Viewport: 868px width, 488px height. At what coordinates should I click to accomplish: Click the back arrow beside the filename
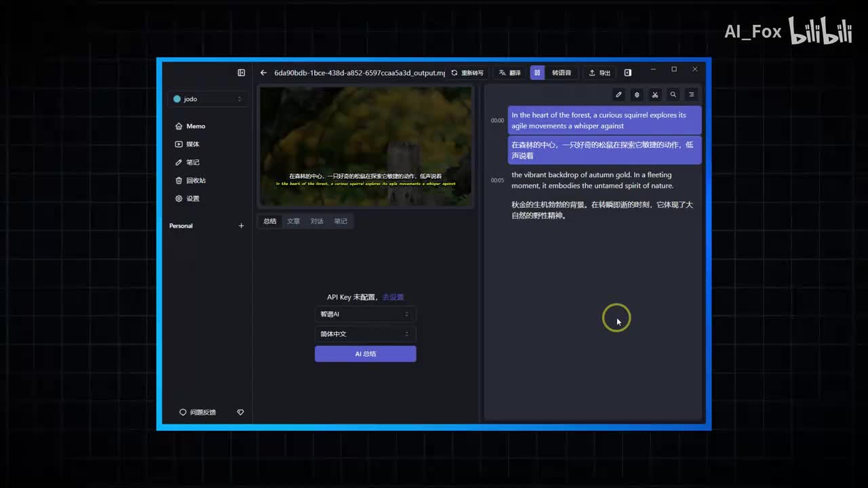[x=263, y=73]
